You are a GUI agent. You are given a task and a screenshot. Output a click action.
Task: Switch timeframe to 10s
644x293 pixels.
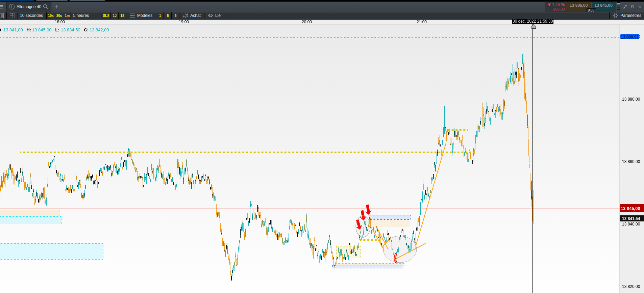coord(51,16)
